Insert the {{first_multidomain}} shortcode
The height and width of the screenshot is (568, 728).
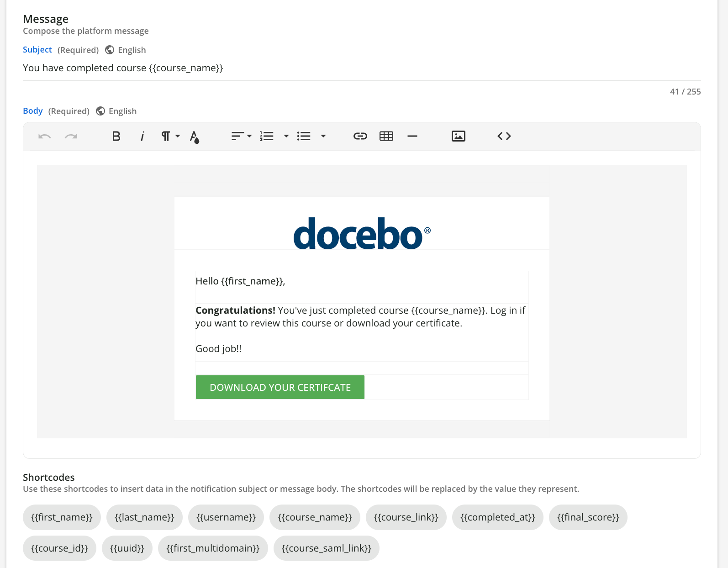tap(213, 548)
